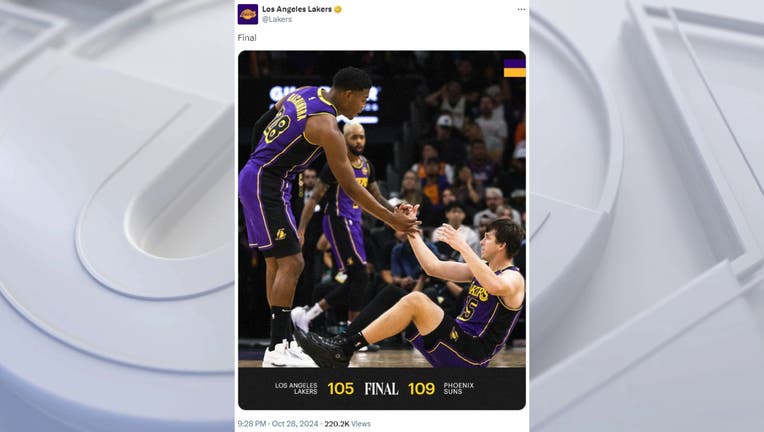
Task: Click the Oct 28, 2024 date
Action: point(295,424)
